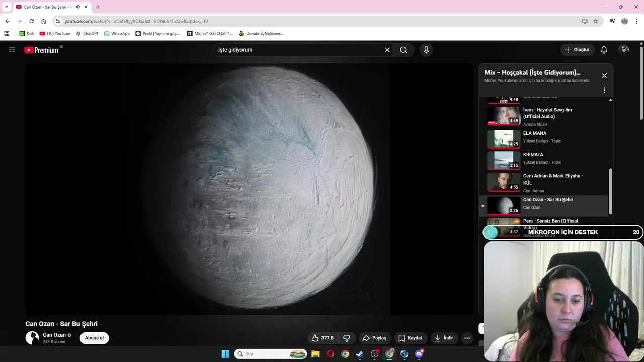Open the Profil | Yayınını güçl... bookmark
Viewport: 644px width, 362px height.
157,34
